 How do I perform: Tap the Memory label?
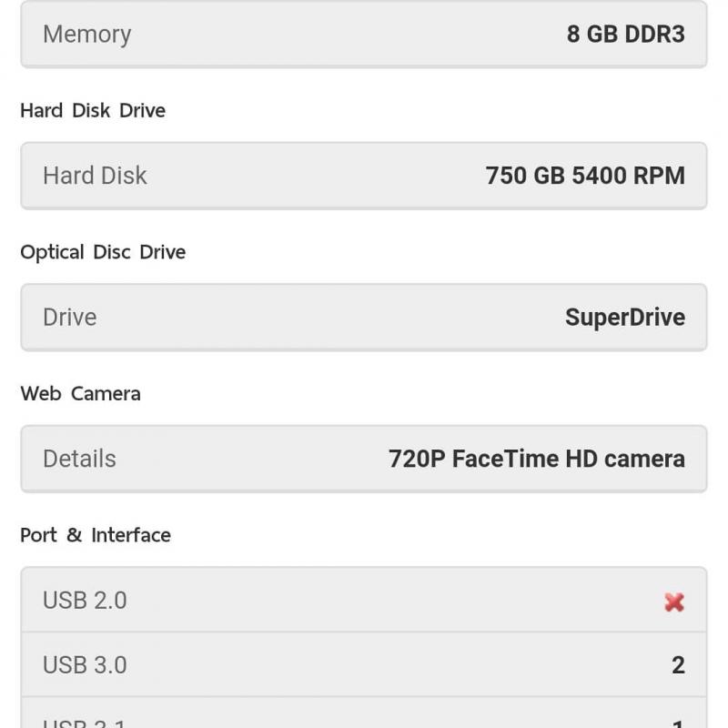(x=87, y=35)
